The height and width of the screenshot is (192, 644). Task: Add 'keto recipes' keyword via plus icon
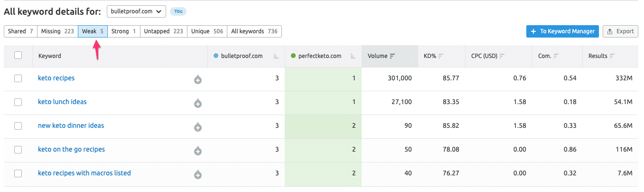coord(198,80)
